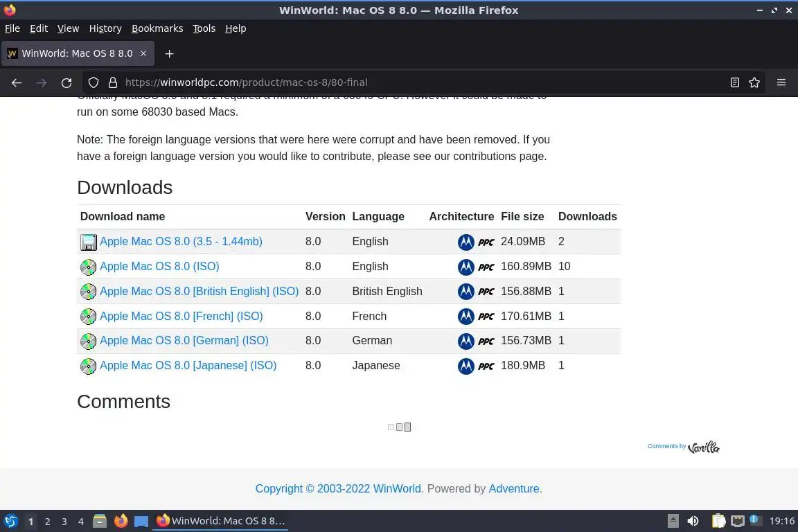Reload the WinWorld page
The height and width of the screenshot is (532, 798).
pos(66,82)
